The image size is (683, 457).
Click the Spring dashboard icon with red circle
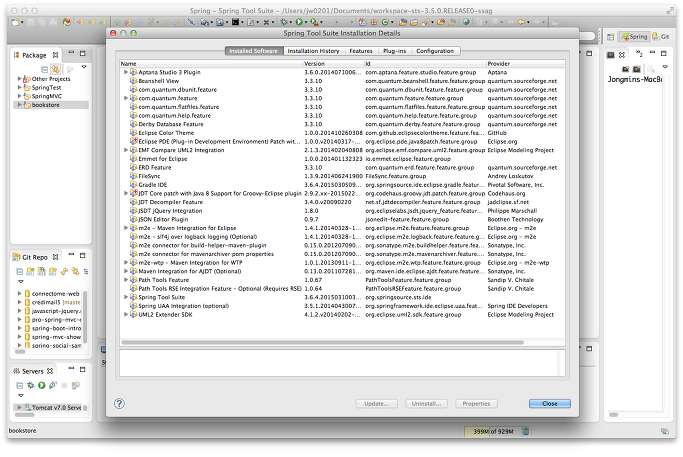[66, 22]
